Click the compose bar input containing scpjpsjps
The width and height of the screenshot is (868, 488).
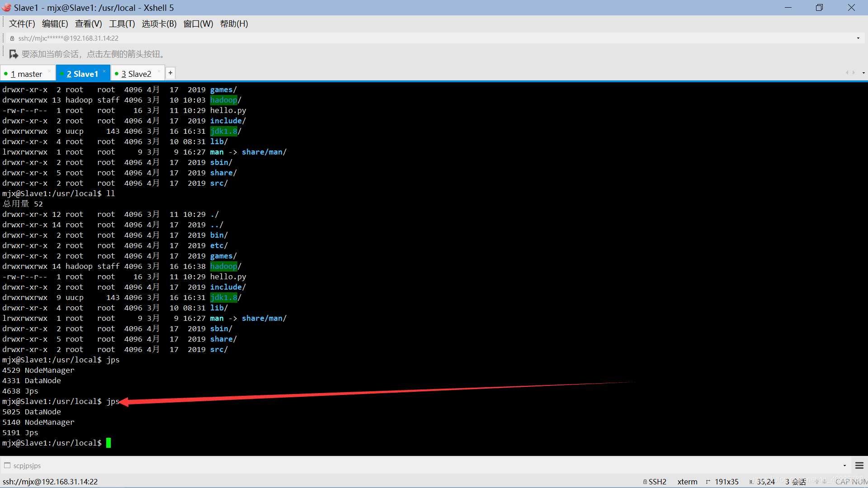coord(425,465)
